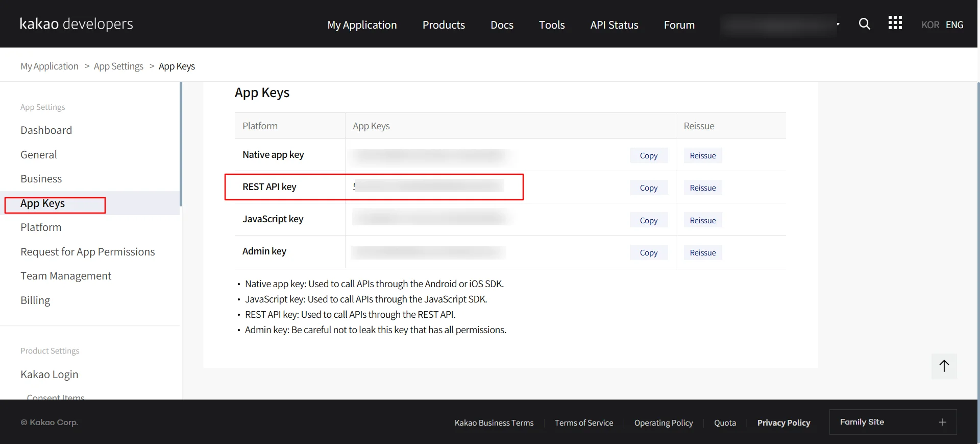This screenshot has width=980, height=444.
Task: Open the Forum menu item
Action: pos(679,25)
